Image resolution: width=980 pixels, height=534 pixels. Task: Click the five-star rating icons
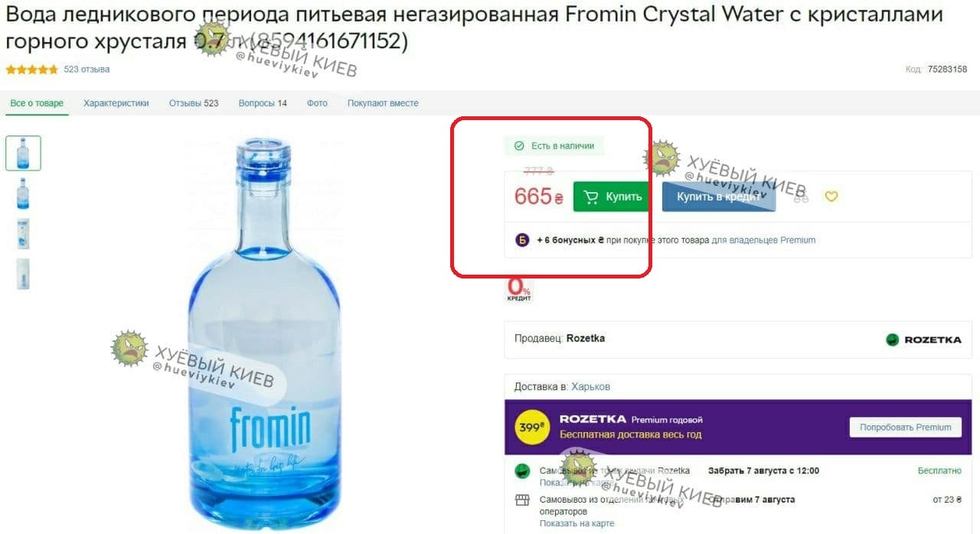tap(32, 70)
